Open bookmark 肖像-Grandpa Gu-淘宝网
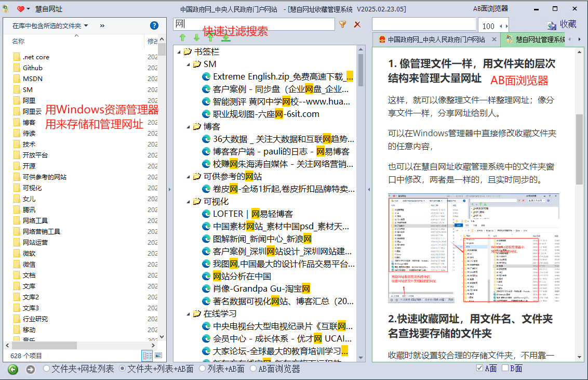 coord(261,289)
